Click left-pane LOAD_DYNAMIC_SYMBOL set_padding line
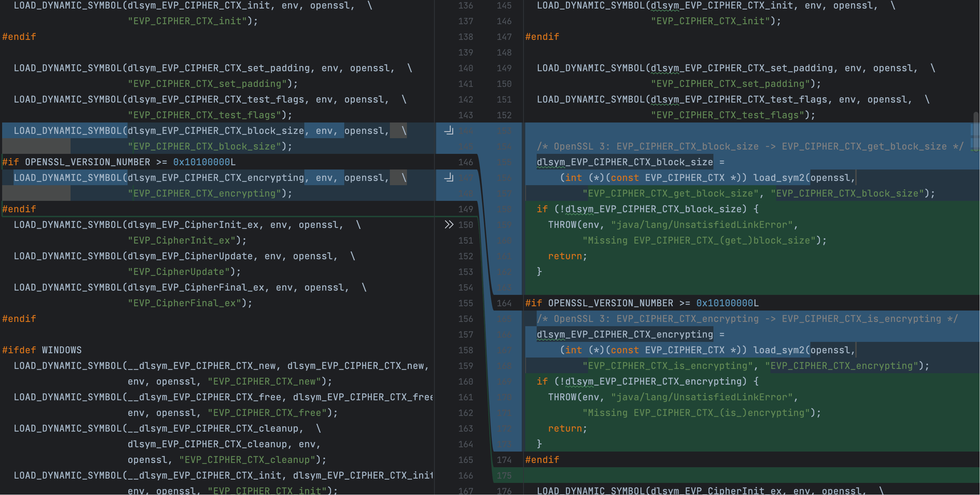 (x=213, y=68)
